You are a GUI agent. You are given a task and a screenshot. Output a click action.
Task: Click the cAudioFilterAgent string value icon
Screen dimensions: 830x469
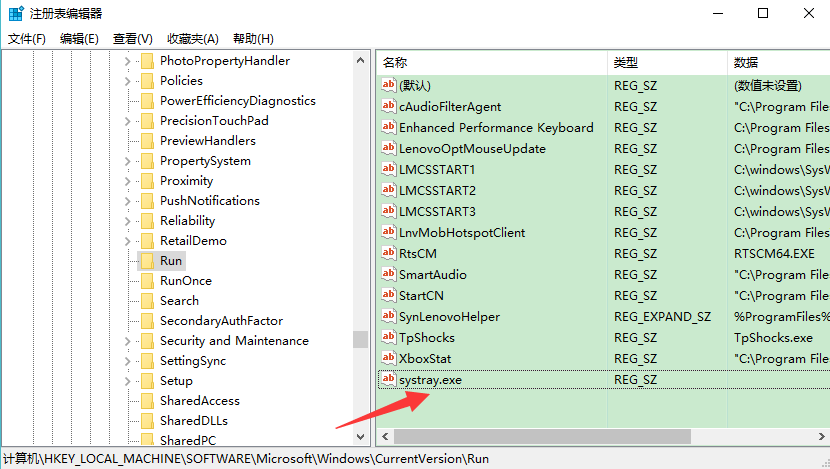pyautogui.click(x=389, y=106)
